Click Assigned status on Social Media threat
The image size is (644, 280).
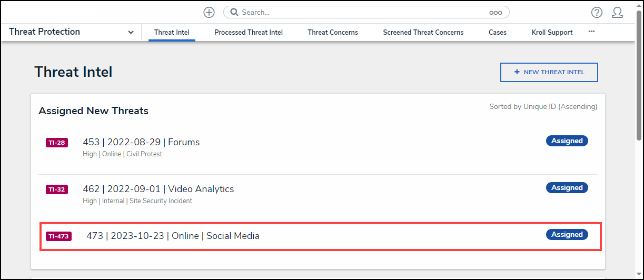pyautogui.click(x=567, y=235)
